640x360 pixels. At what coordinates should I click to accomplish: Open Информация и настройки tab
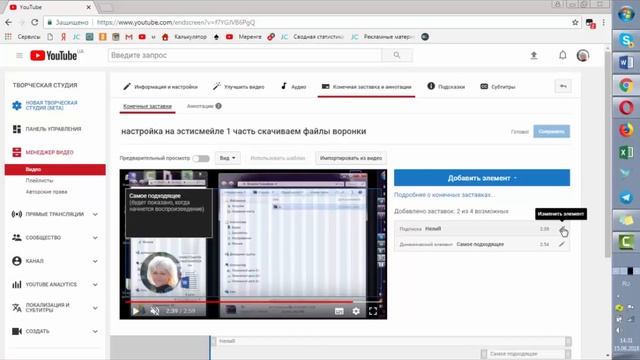[160, 87]
